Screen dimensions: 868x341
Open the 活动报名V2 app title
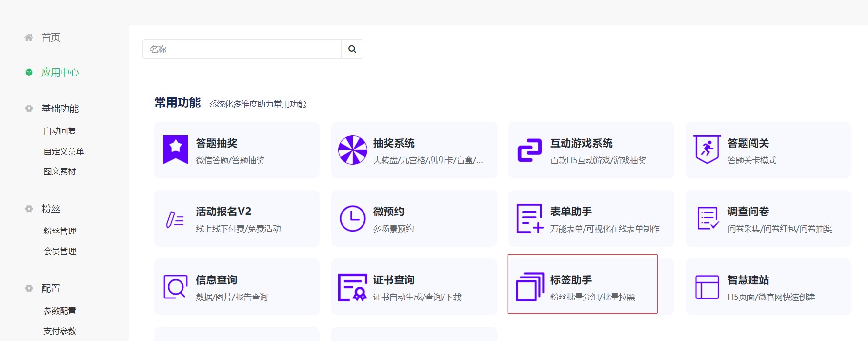coord(223,212)
